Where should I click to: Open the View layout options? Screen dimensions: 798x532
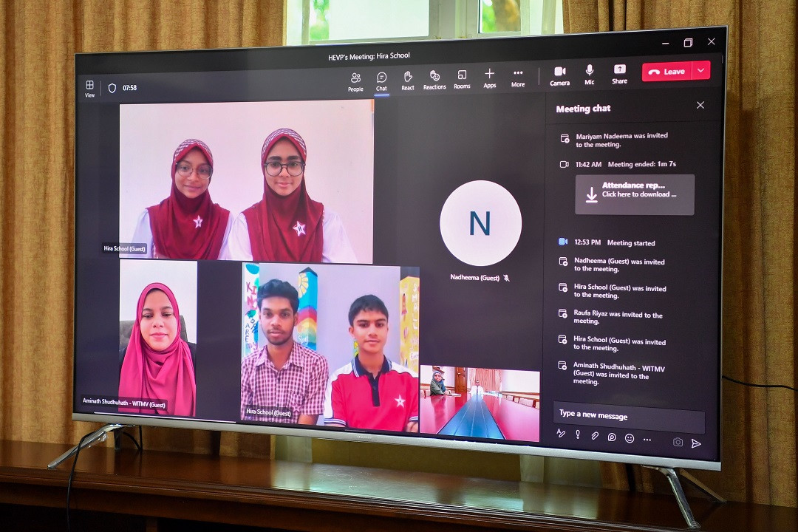point(89,88)
